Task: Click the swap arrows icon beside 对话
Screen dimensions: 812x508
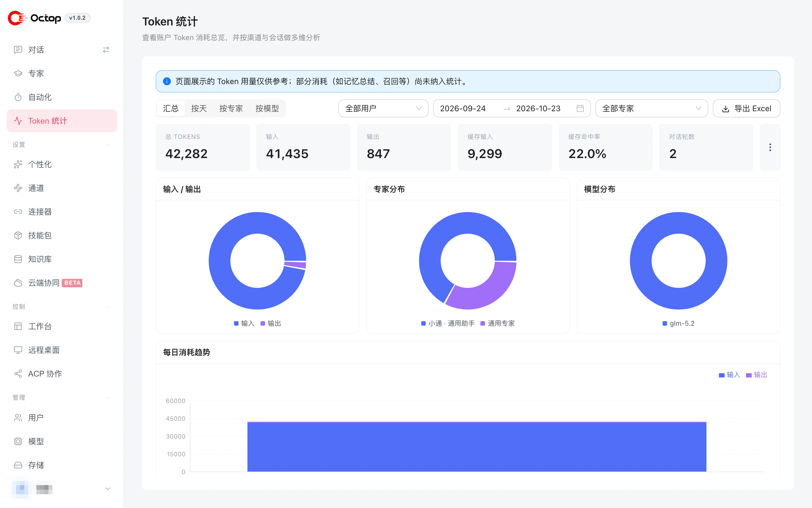Action: (106, 50)
